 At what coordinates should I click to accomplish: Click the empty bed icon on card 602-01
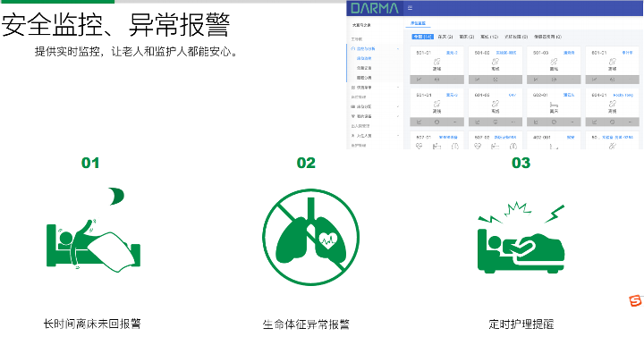click(554, 105)
